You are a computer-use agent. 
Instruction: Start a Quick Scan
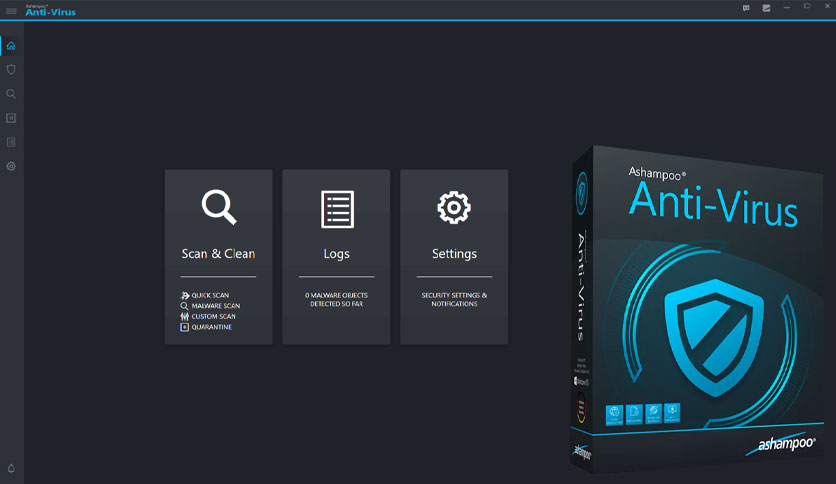click(210, 295)
